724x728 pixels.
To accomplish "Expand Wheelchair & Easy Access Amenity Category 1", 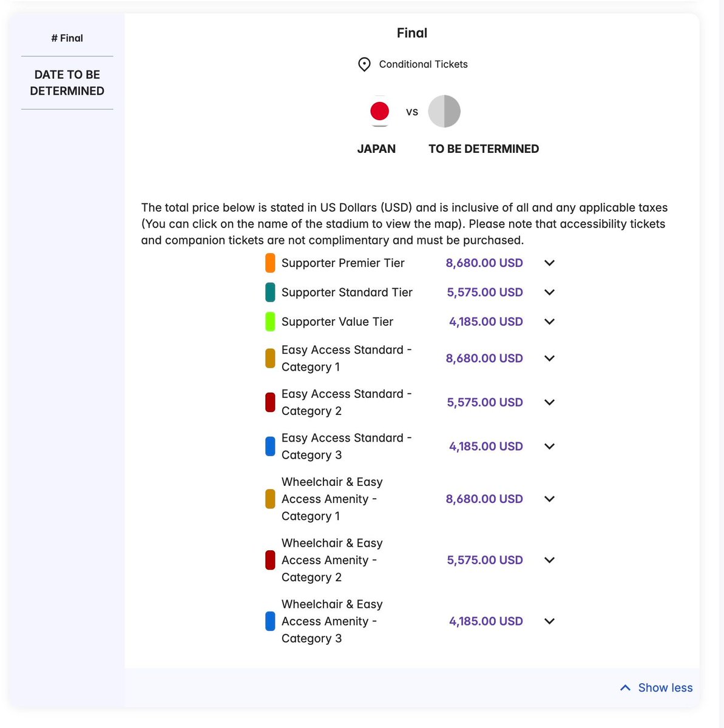I will [549, 499].
